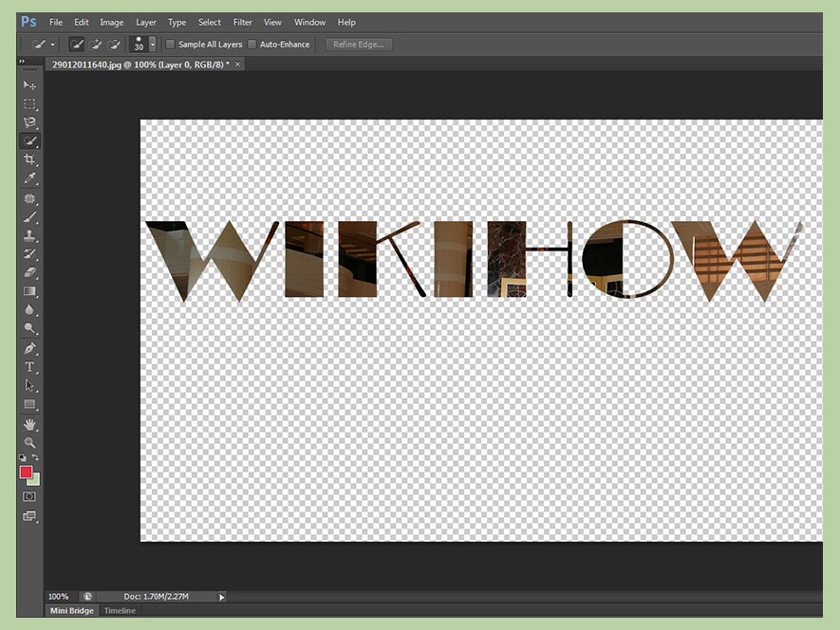Select the Lasso tool
Screen dimensions: 840x630
coord(29,122)
